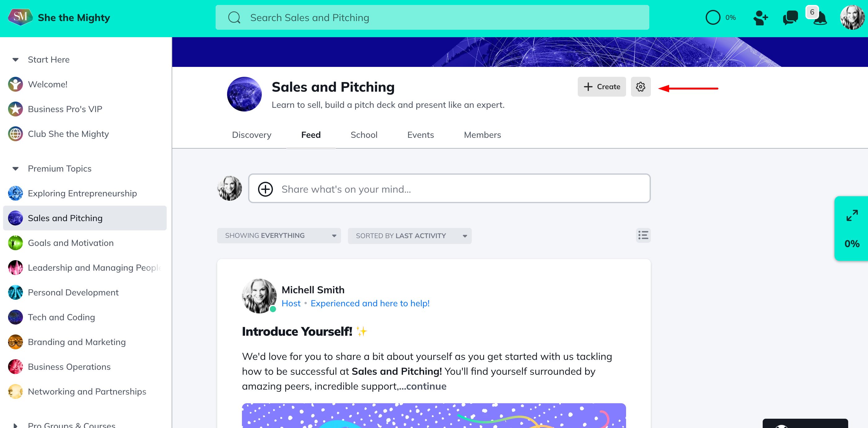This screenshot has height=428, width=868.
Task: Click the Search Sales and Pitching field
Action: pyautogui.click(x=432, y=18)
